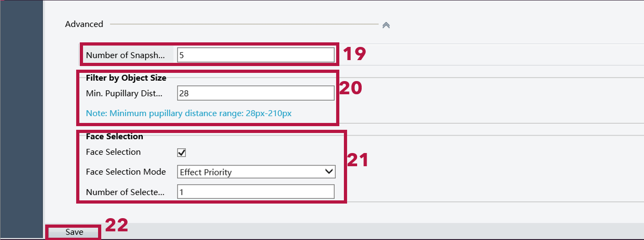Click the Face Selection label beside the checkbox
Screen dimensions: 644x240
pyautogui.click(x=113, y=152)
